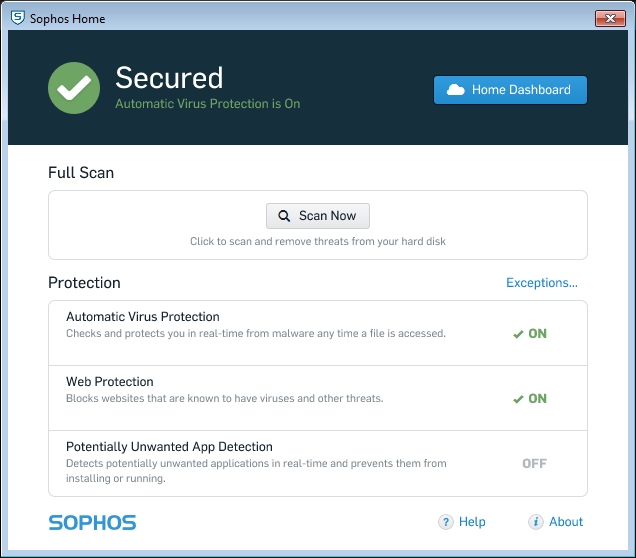Image resolution: width=636 pixels, height=558 pixels.
Task: Click the green Secured checkmark icon
Action: (74, 89)
